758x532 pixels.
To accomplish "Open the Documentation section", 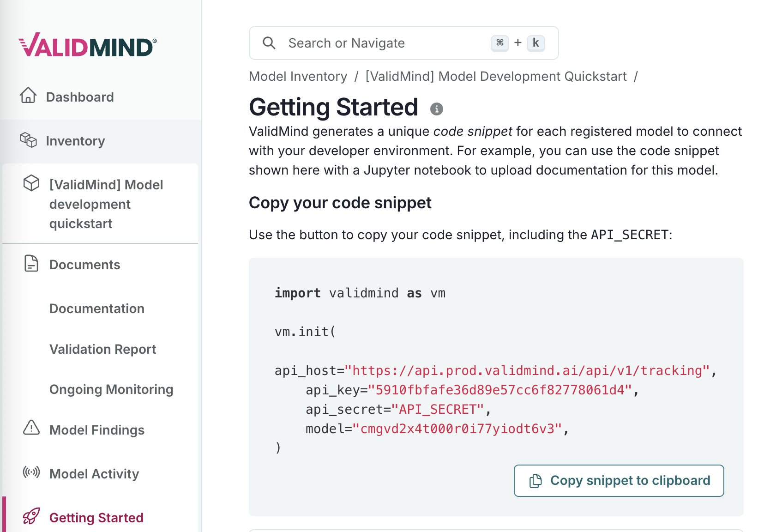I will point(96,308).
